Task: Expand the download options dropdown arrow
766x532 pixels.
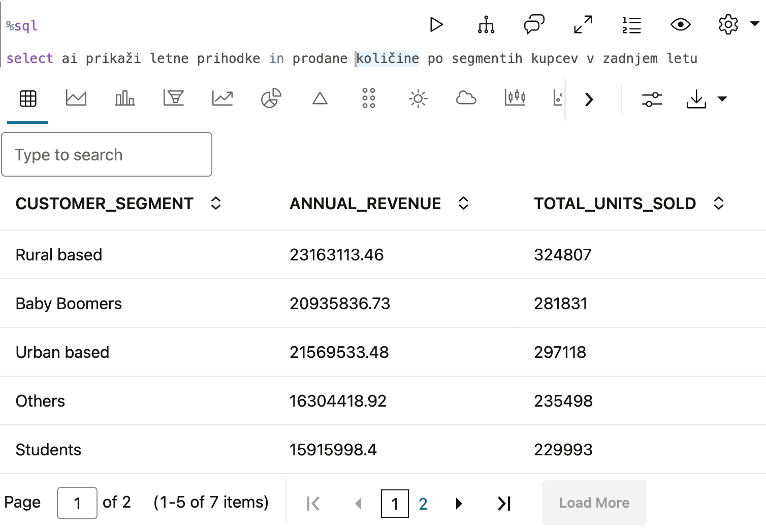Action: (722, 98)
